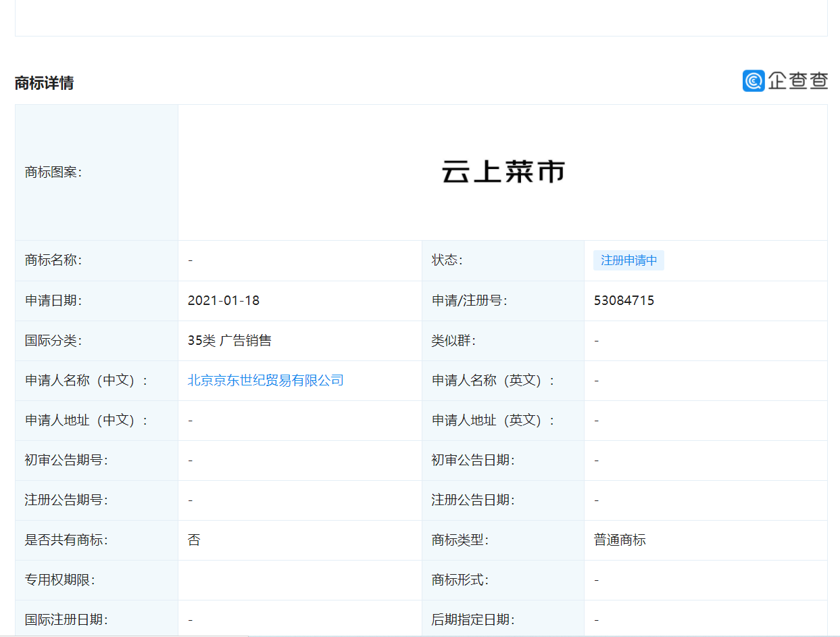Click the 注册公告日期 label
This screenshot has width=840, height=637.
(x=473, y=500)
